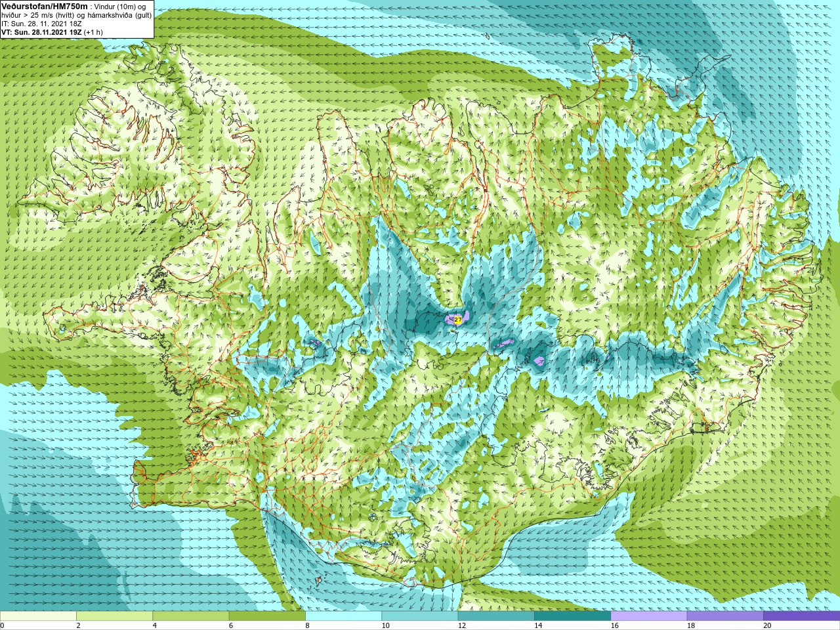Click the legend scale label "8"

coord(307,625)
